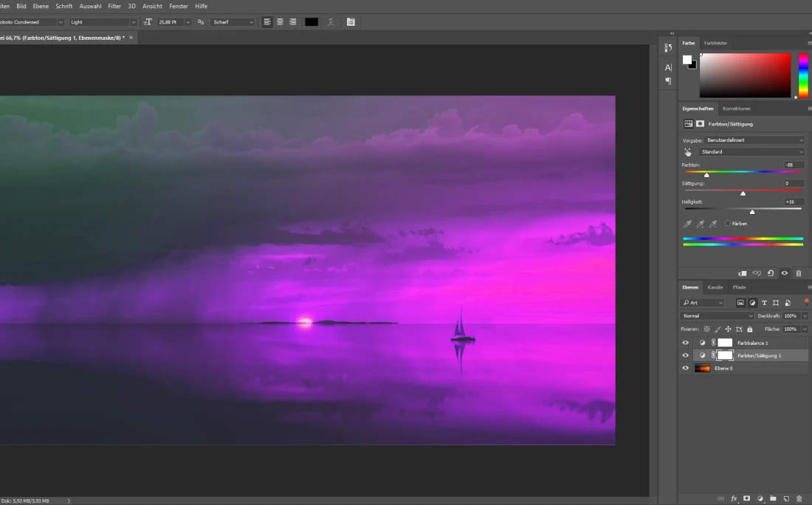This screenshot has height=505, width=812.
Task: Open the Normal blend mode dropdown
Action: pyautogui.click(x=717, y=316)
